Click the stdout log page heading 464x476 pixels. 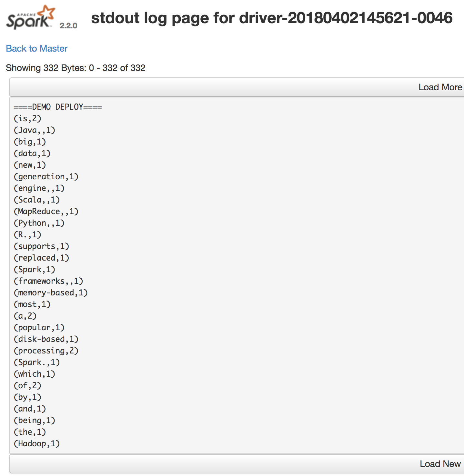(272, 18)
